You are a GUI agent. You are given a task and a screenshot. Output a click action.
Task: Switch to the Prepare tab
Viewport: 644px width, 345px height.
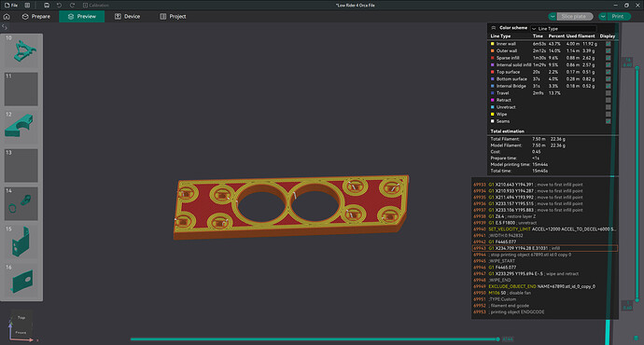coord(35,17)
